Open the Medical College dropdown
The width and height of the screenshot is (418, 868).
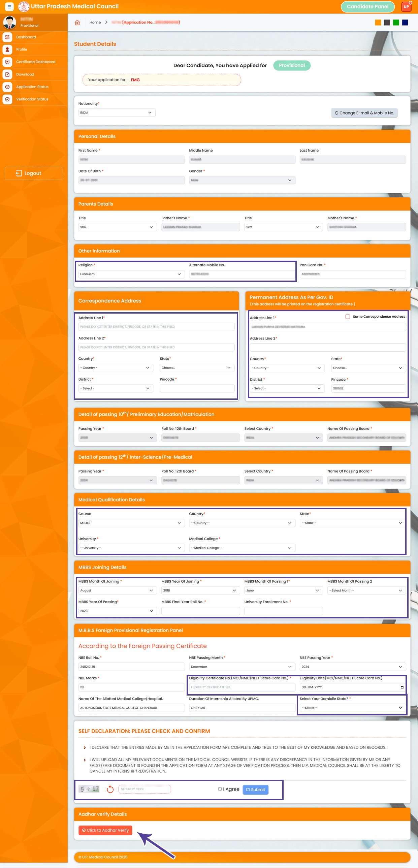coord(242,548)
